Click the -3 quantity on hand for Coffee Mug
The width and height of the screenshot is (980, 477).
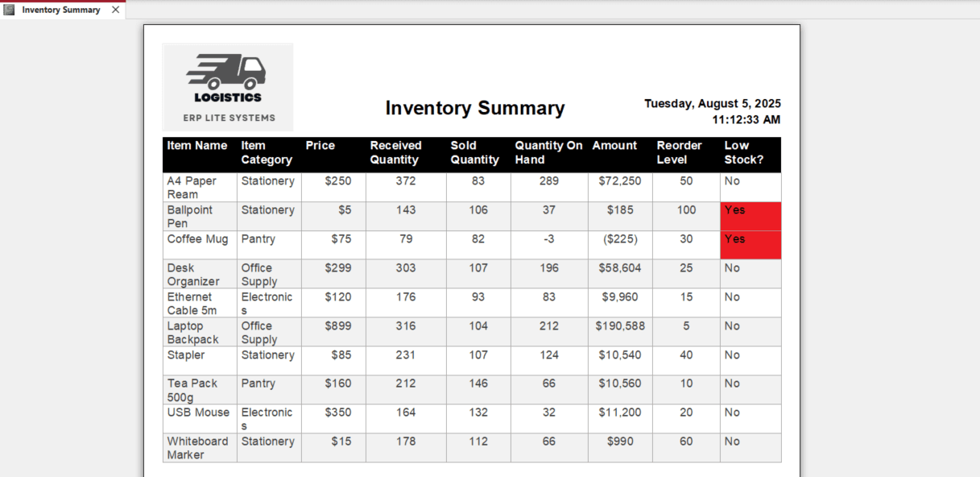[548, 239]
